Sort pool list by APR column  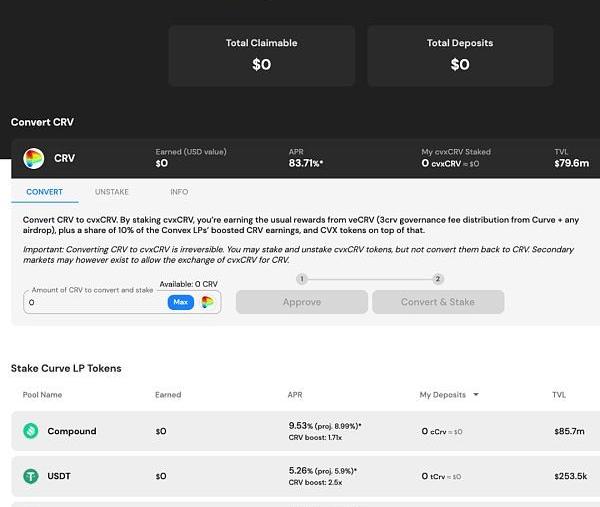point(295,395)
